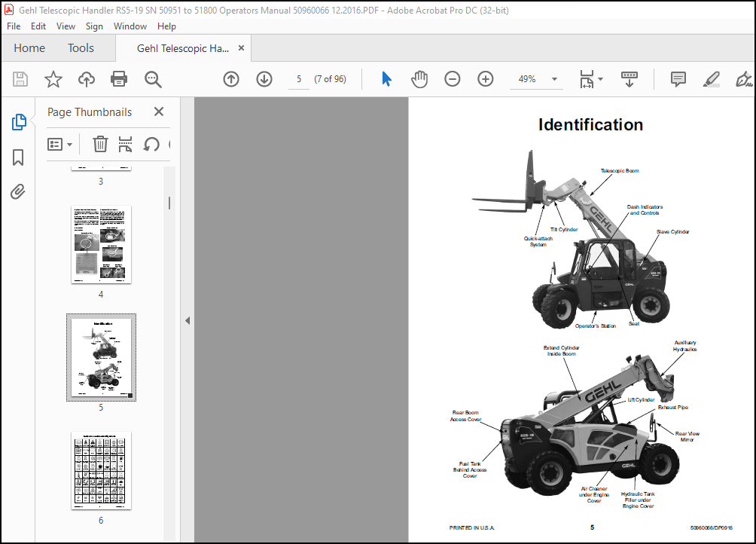Screen dimensions: 756x544
Task: Click the page number input field
Action: point(299,79)
